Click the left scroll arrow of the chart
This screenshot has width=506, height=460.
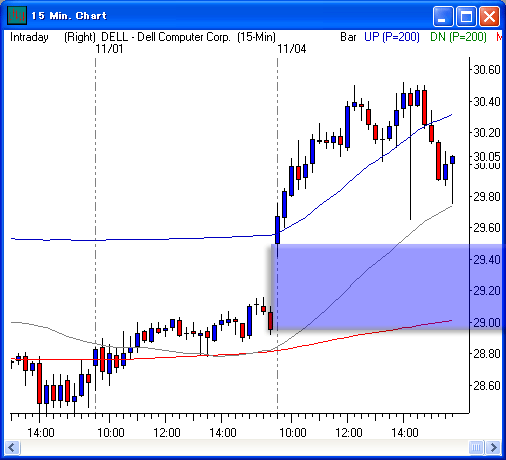(x=12, y=447)
